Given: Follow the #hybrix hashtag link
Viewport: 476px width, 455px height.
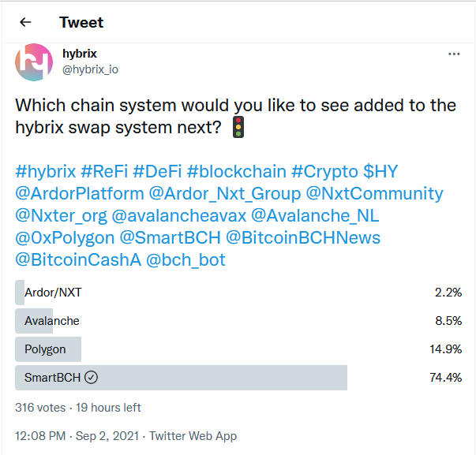Looking at the screenshot, I should (x=46, y=172).
